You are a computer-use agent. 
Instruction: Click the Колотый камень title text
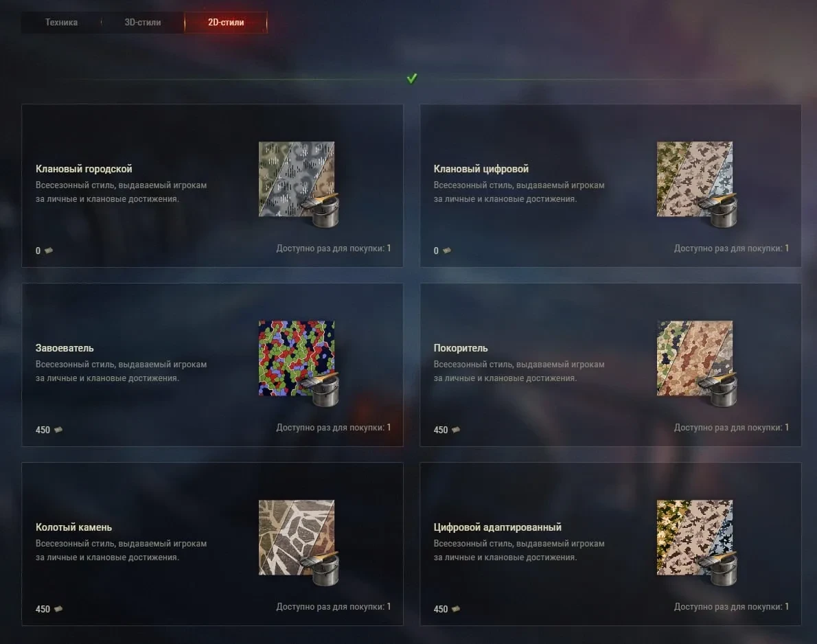(x=73, y=527)
